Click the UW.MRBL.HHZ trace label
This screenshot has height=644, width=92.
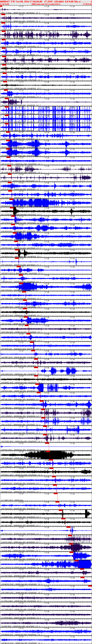point(21,383)
